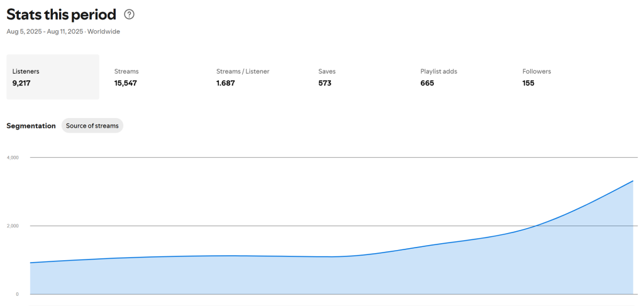Click the Aug 5 - Aug 11 date range
This screenshot has width=644, height=306.
45,31
